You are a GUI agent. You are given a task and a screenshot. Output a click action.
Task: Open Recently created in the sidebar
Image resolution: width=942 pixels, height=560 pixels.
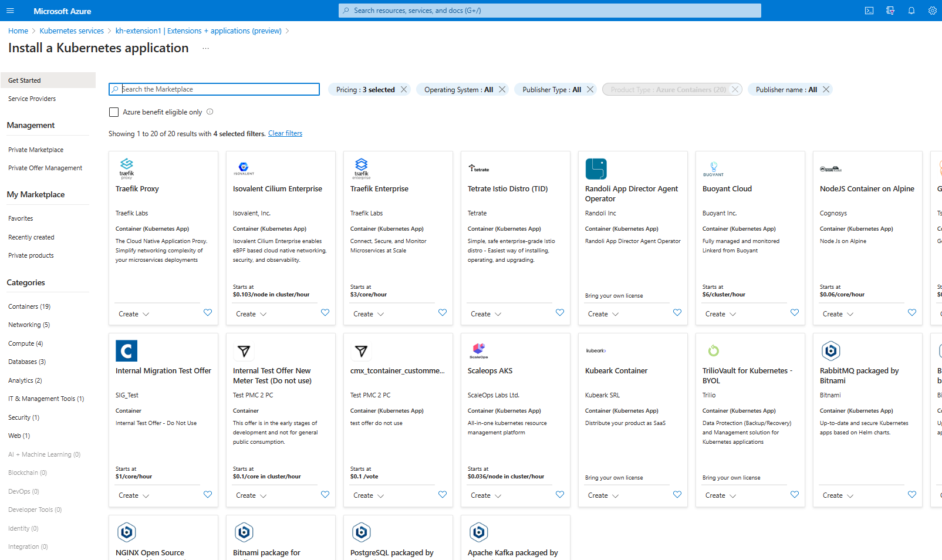pyautogui.click(x=31, y=237)
